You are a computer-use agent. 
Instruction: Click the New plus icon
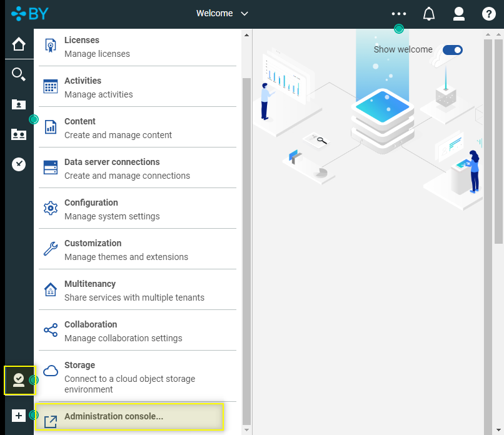pyautogui.click(x=19, y=416)
